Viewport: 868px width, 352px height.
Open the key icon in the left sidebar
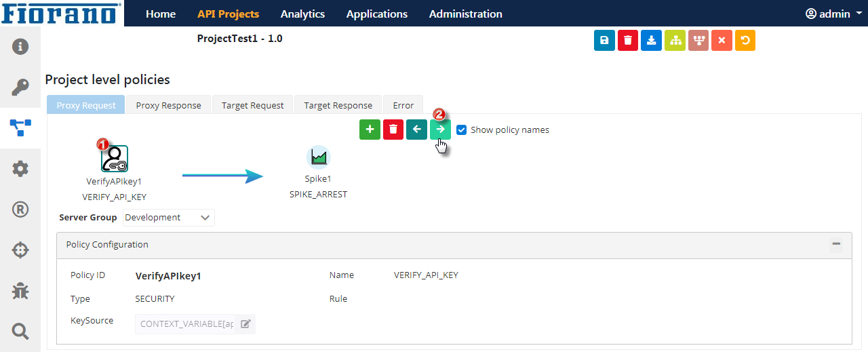click(x=20, y=87)
